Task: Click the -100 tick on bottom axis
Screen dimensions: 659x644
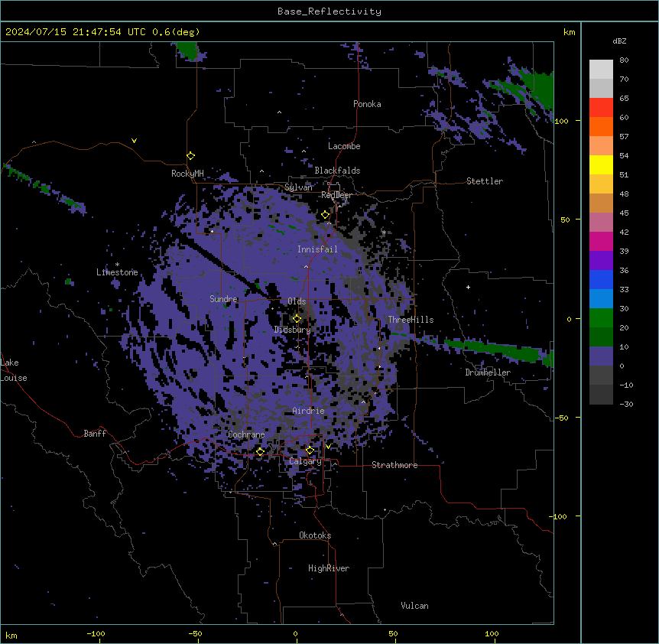Action: coord(96,633)
